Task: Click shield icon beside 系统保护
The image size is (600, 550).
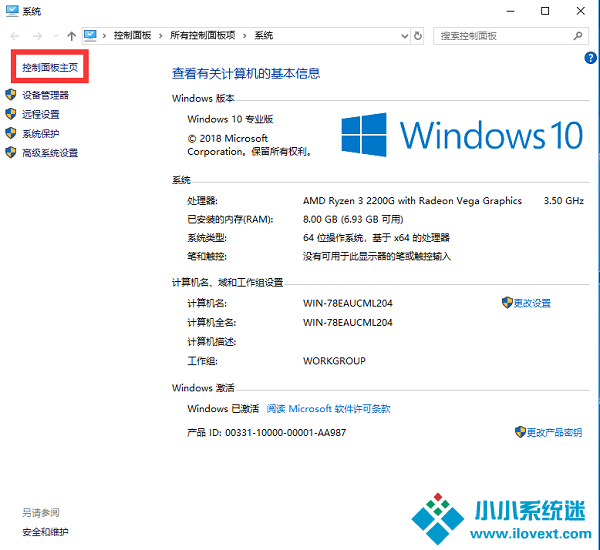Action: point(11,133)
